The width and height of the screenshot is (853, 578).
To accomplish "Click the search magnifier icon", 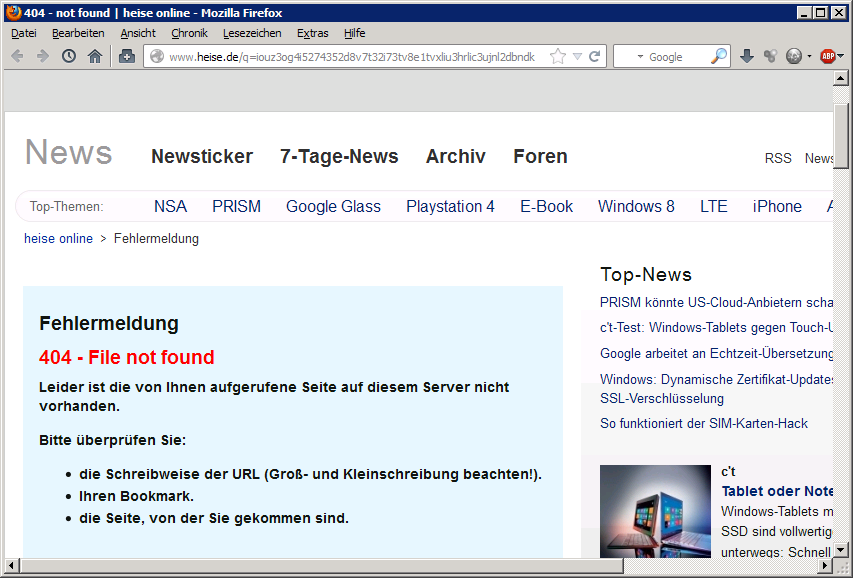I will [719, 56].
